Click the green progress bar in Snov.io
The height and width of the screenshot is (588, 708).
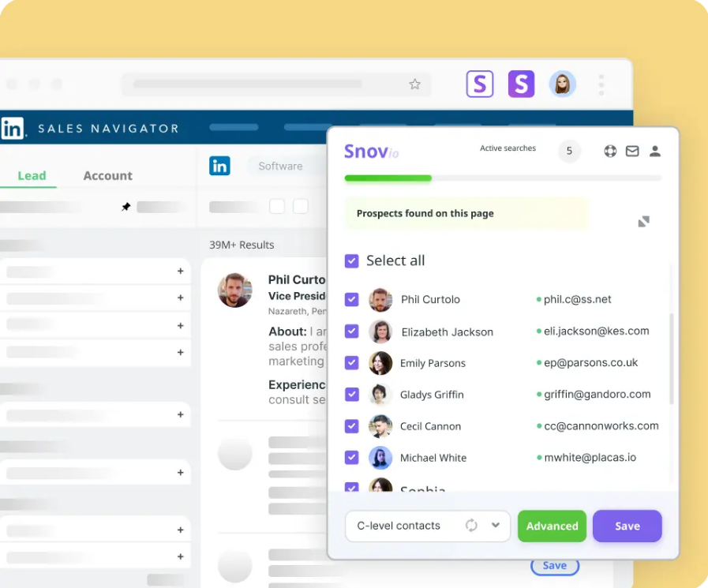[388, 178]
